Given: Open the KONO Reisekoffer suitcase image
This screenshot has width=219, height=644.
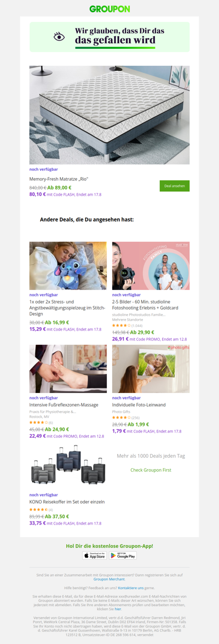Looking at the screenshot, I should pyautogui.click(x=68, y=466).
